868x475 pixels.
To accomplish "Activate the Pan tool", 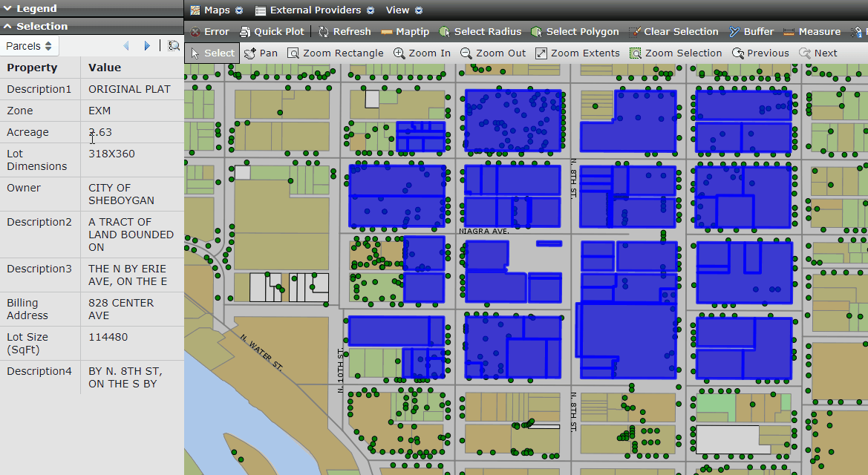I will coord(261,53).
